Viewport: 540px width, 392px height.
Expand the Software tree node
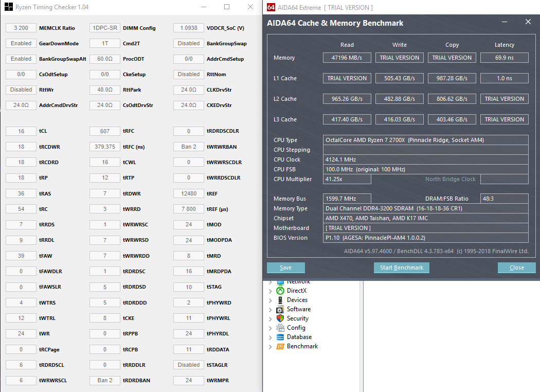pos(271,309)
